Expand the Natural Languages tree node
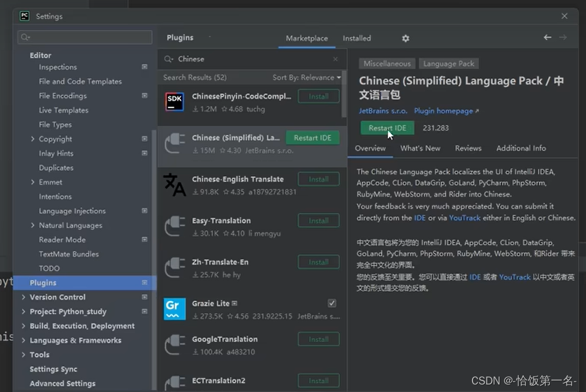This screenshot has width=586, height=392. 32,225
